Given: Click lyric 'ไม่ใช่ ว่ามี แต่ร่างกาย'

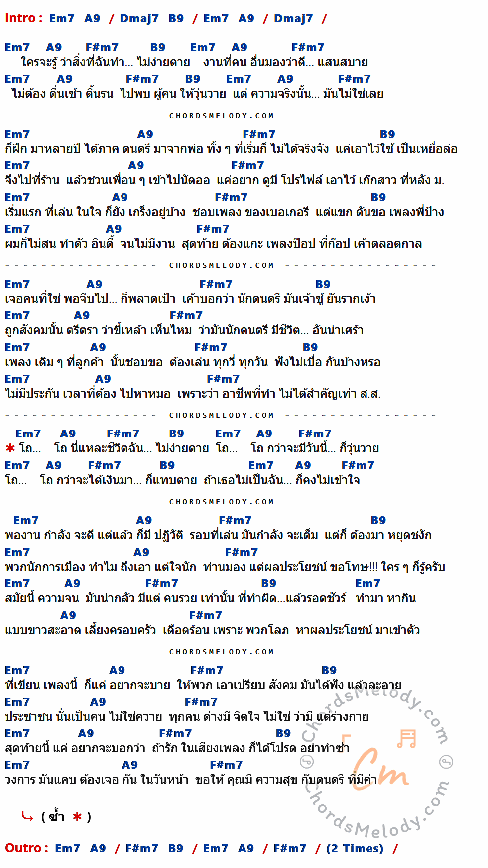Looking at the screenshot, I should 316,717.
